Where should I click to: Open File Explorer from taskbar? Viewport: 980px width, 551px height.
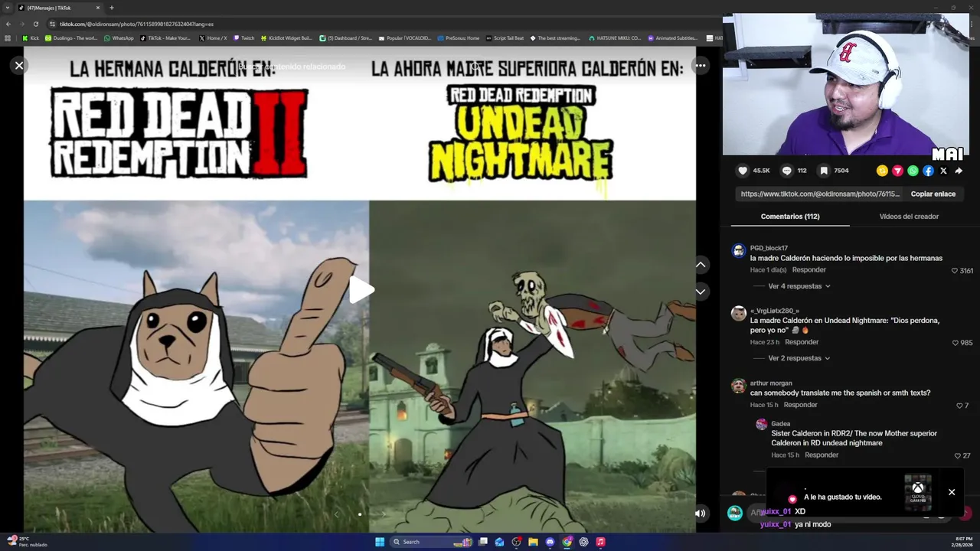(x=533, y=542)
